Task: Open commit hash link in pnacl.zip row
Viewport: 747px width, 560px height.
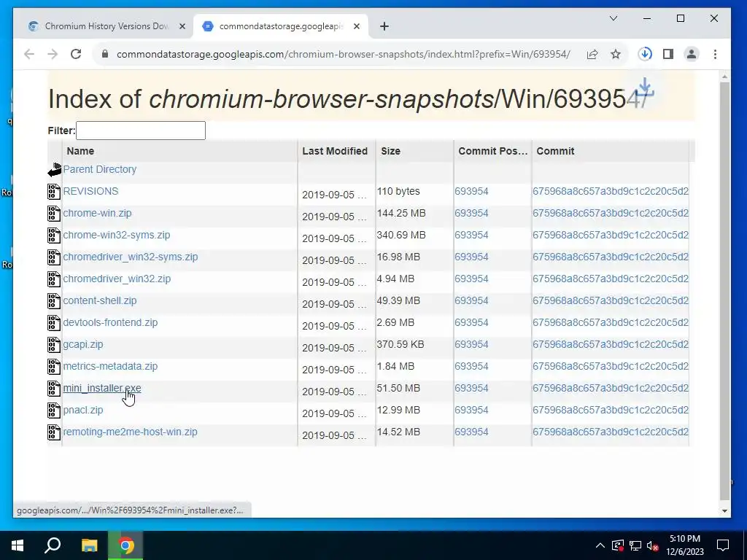Action: point(611,411)
